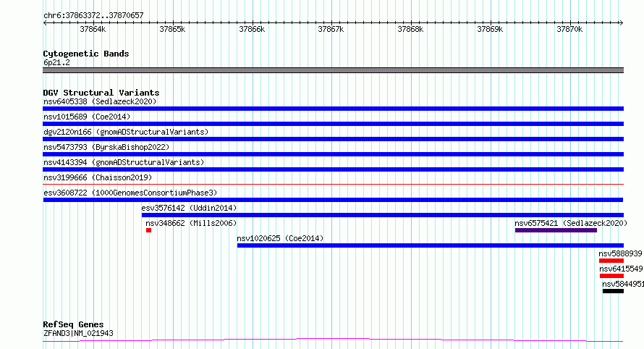Screen dimensions: 644x349
Task: Open the nsv1015689 (Coe2014) label
Action: (x=87, y=117)
